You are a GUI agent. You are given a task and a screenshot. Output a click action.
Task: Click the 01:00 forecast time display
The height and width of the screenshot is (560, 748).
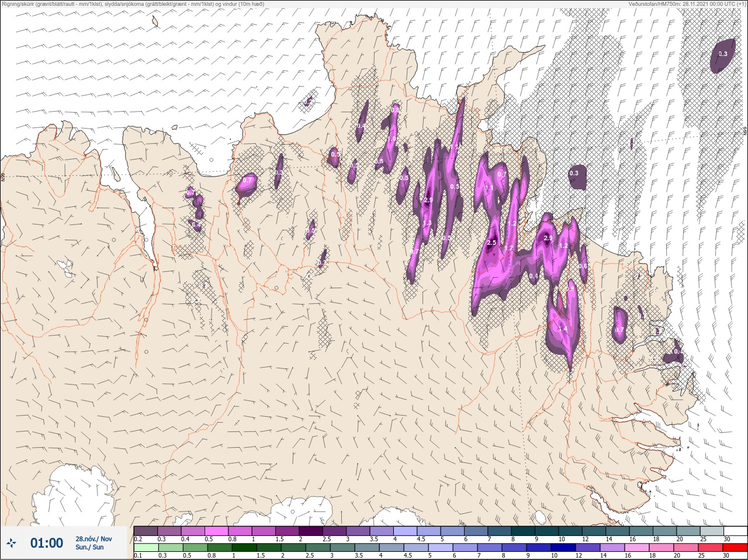click(x=47, y=543)
